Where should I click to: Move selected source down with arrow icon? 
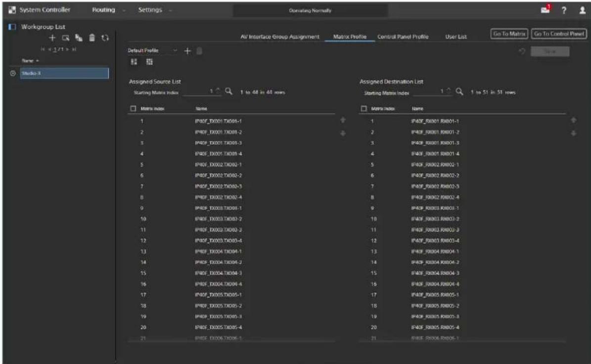pyautogui.click(x=343, y=133)
